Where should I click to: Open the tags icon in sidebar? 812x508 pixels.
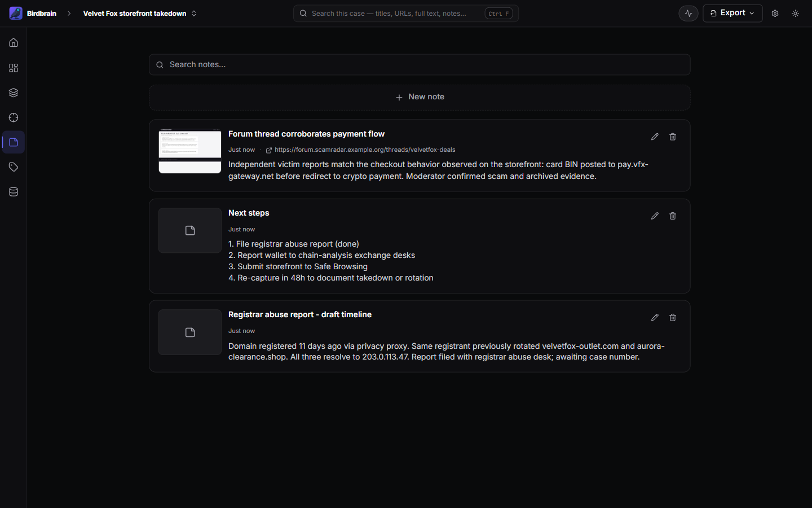pos(14,167)
